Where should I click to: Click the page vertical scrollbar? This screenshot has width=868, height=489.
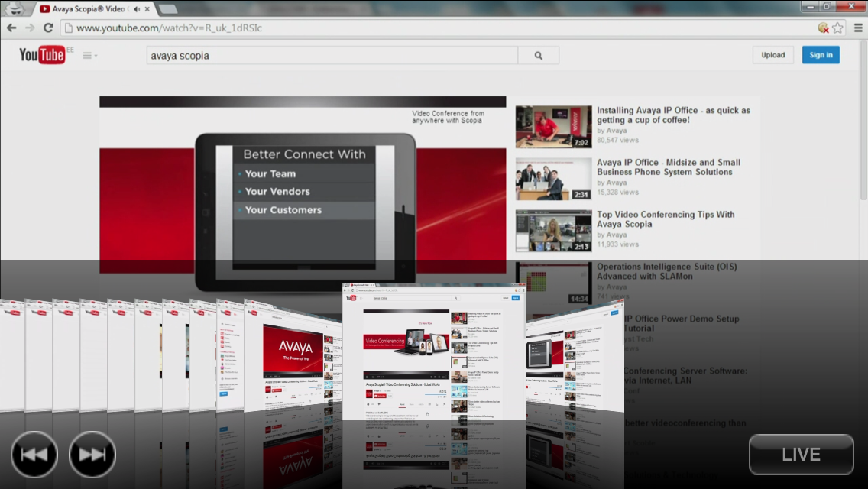(x=863, y=120)
